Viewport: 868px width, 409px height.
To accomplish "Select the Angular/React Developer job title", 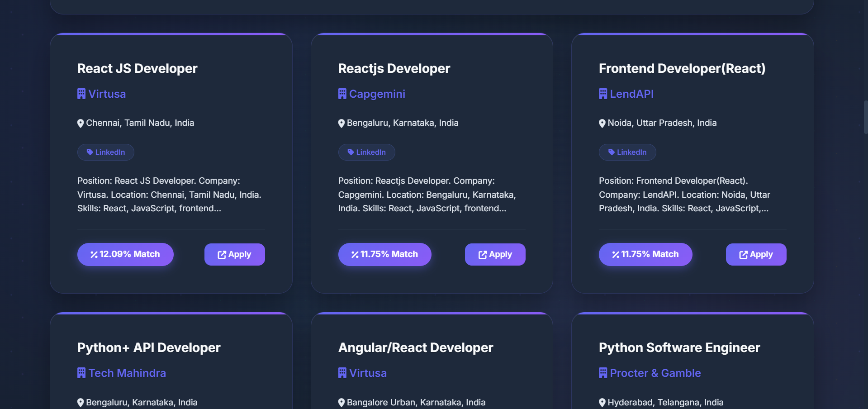I will [416, 347].
